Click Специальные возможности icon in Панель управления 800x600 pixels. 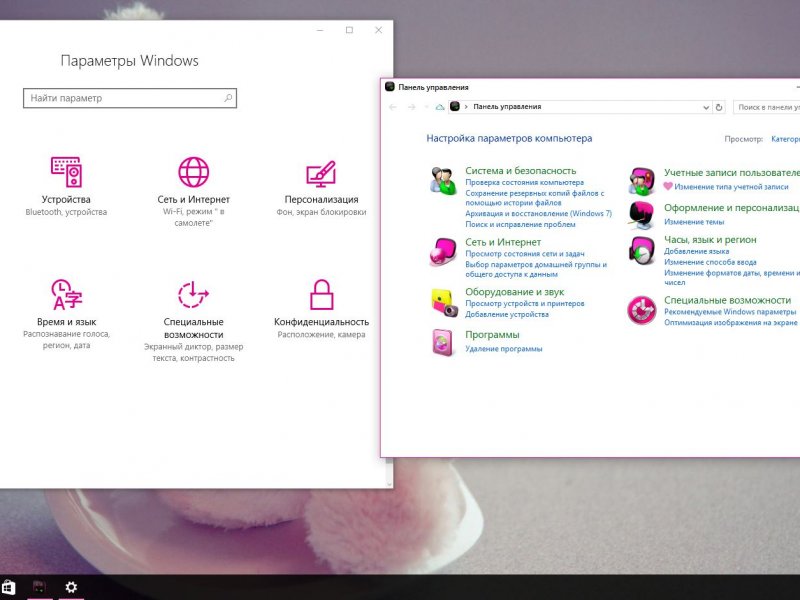point(642,310)
